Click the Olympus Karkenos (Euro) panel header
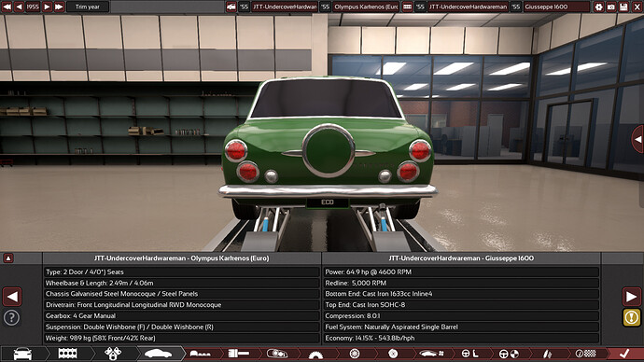 [x=182, y=258]
